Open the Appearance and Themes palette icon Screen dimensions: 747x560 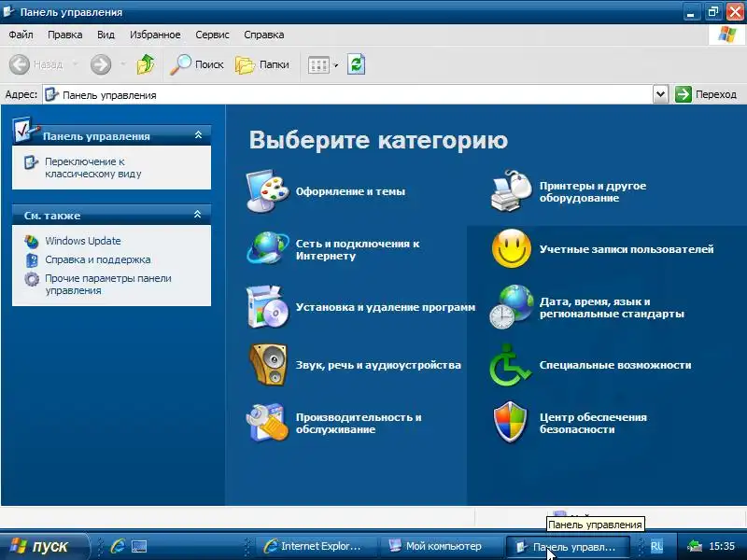point(267,191)
